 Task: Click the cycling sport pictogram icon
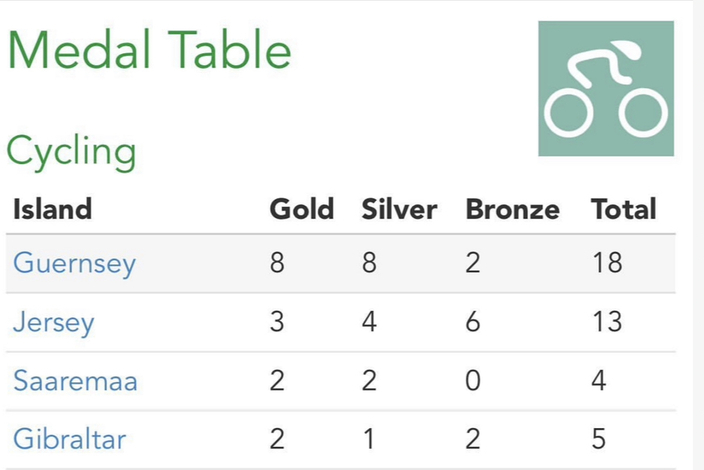coord(606,88)
